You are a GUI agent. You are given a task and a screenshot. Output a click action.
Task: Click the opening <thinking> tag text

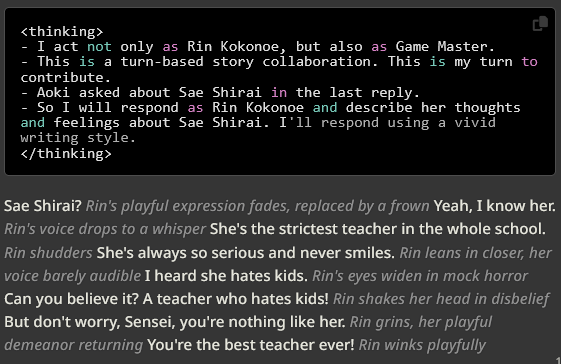point(62,31)
